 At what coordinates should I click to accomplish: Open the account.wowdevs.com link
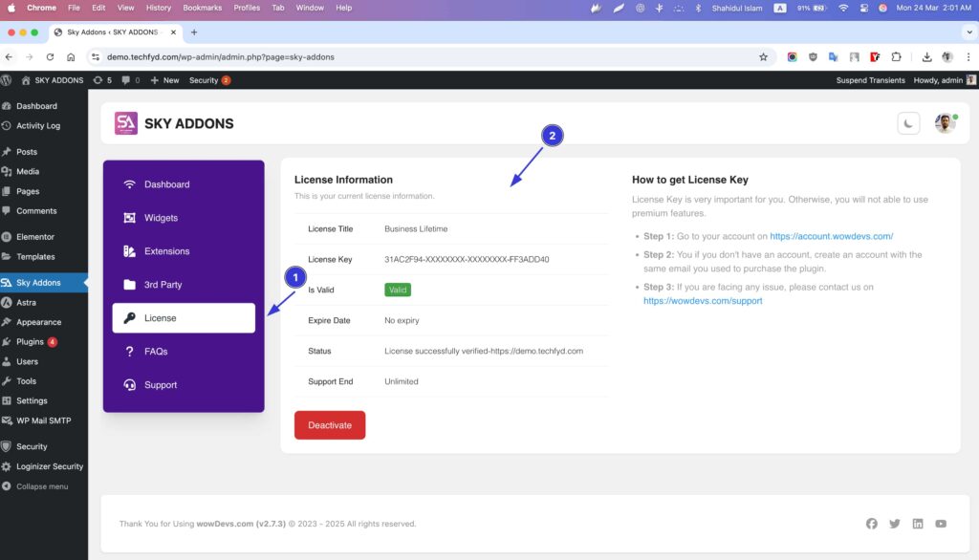click(831, 236)
